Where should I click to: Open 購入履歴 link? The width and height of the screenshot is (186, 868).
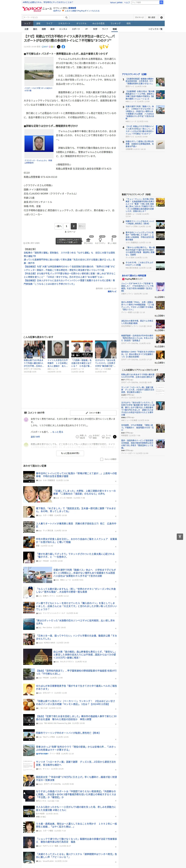pyautogui.click(x=152, y=17)
